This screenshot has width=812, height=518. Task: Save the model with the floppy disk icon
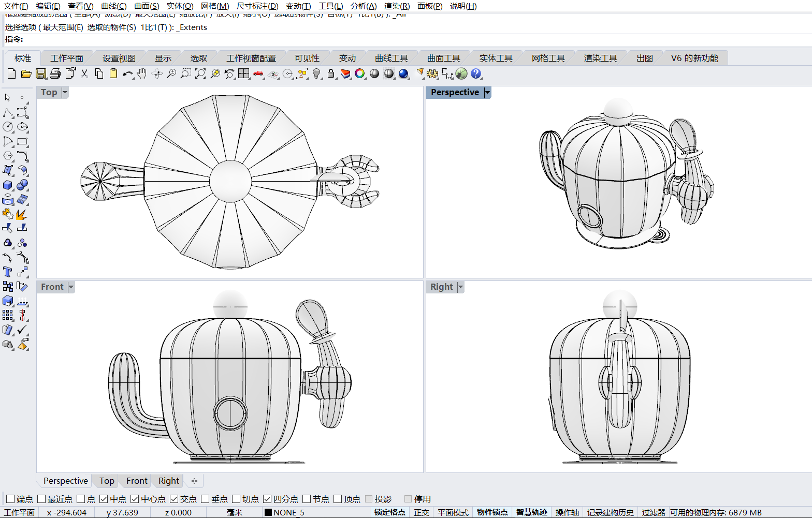pos(41,74)
